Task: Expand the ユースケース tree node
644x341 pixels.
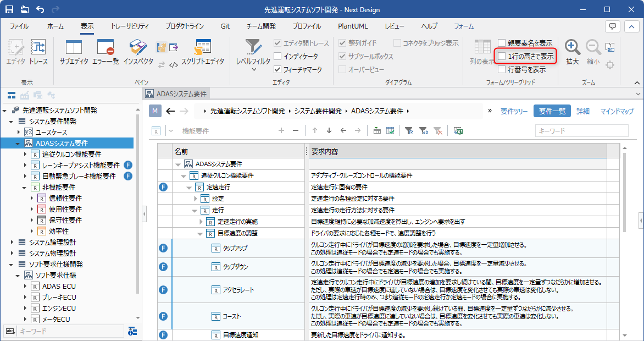Action: [19, 132]
